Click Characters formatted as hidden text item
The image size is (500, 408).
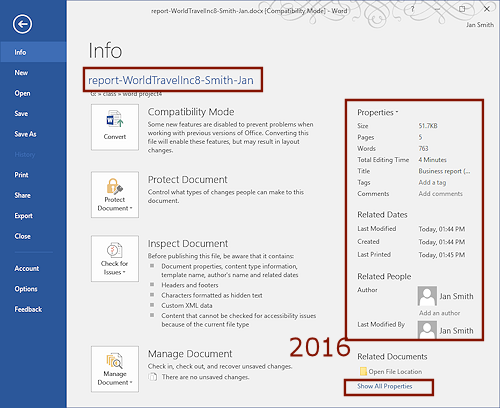212,295
